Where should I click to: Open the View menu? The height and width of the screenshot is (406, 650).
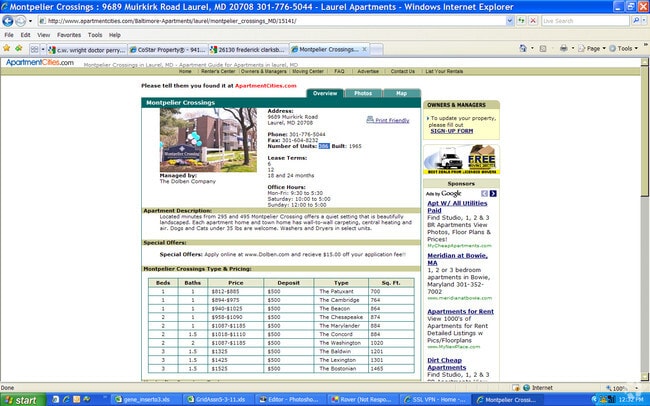click(44, 35)
